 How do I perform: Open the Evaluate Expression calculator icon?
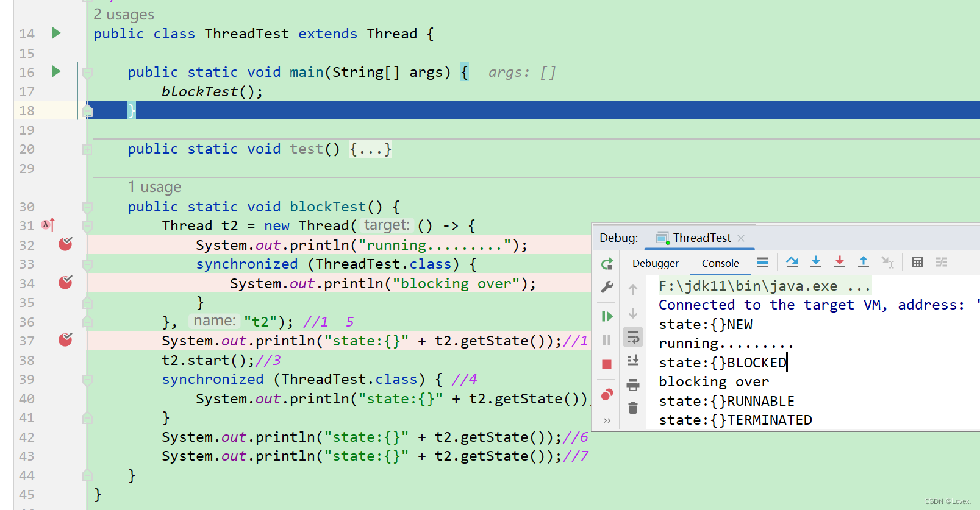coord(917,262)
